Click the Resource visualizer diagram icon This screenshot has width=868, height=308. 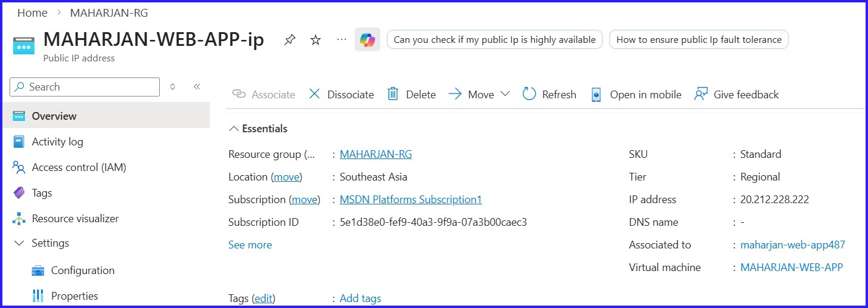tap(19, 219)
